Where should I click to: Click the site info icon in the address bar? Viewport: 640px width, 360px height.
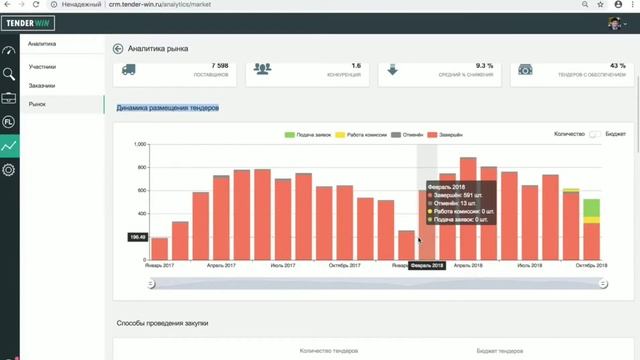click(54, 4)
